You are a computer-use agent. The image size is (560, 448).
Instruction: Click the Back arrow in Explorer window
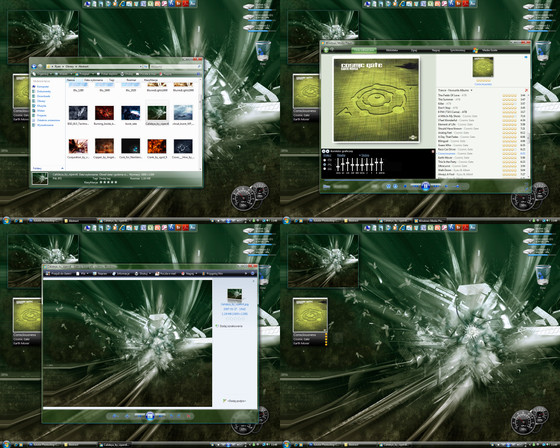click(x=34, y=66)
